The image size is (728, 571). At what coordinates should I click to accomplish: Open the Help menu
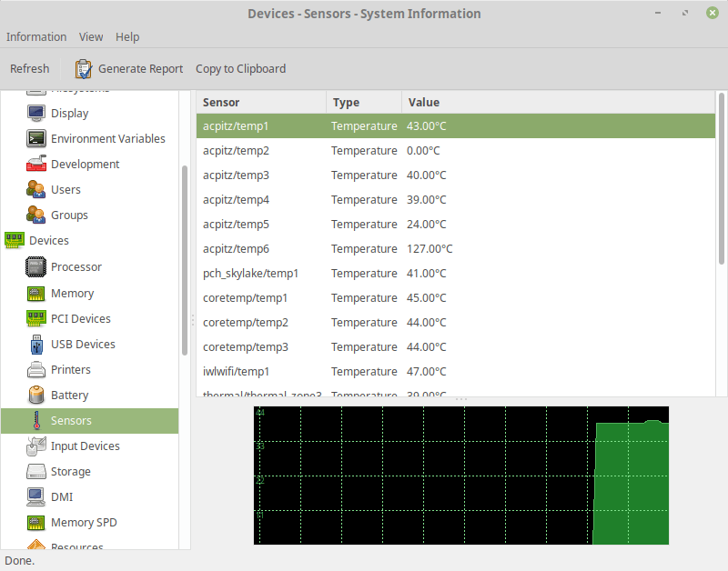[127, 36]
